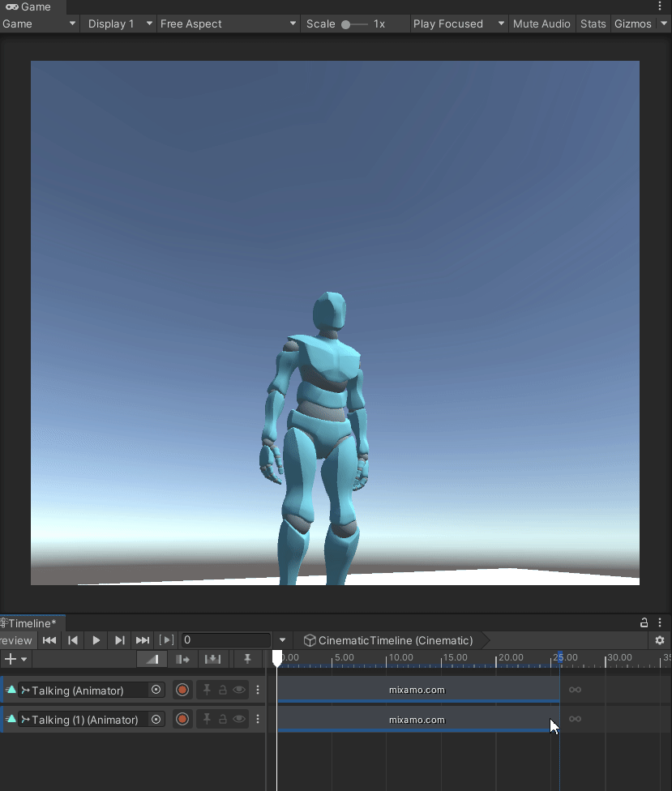Step to the previous frame
Screen dimensions: 672x791
coord(73,640)
